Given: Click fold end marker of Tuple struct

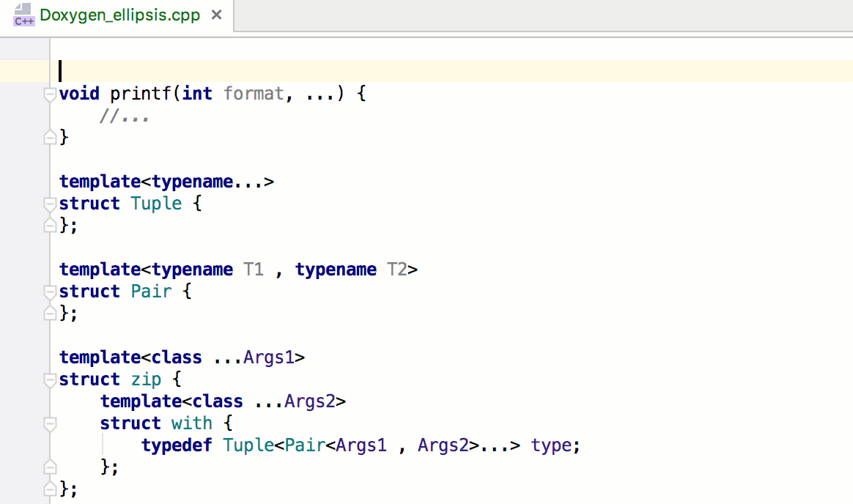Looking at the screenshot, I should (x=50, y=225).
